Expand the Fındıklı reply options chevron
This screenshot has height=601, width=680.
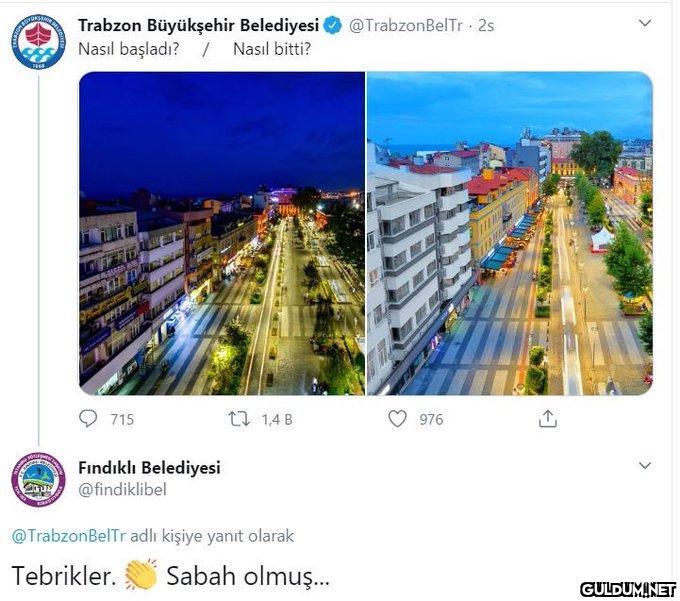click(645, 465)
